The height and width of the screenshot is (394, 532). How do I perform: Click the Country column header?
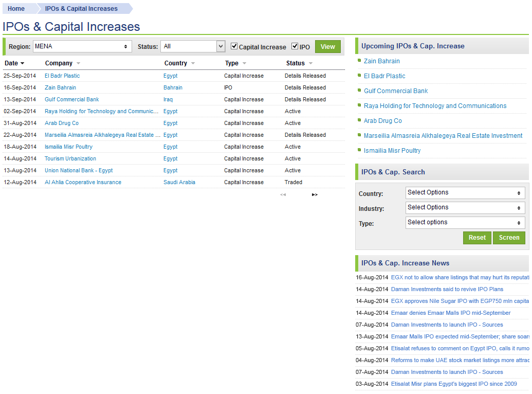point(175,63)
